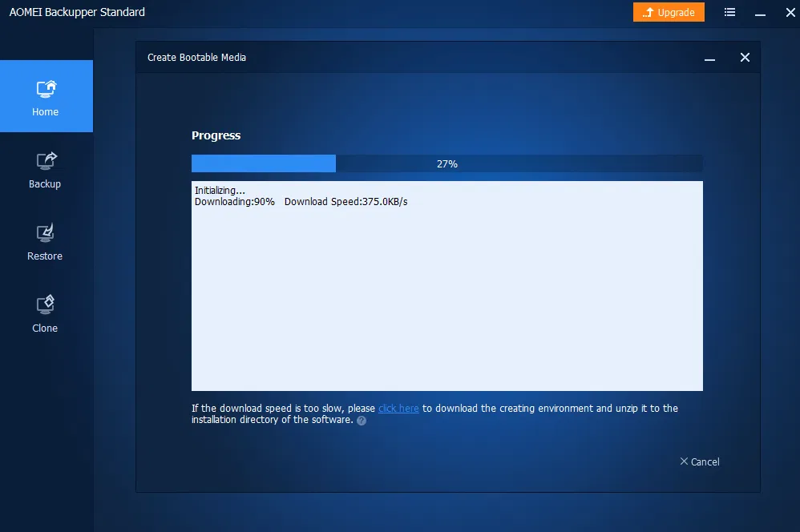Open the hamburger menu in title bar
Image resolution: width=800 pixels, height=532 pixels.
729,12
